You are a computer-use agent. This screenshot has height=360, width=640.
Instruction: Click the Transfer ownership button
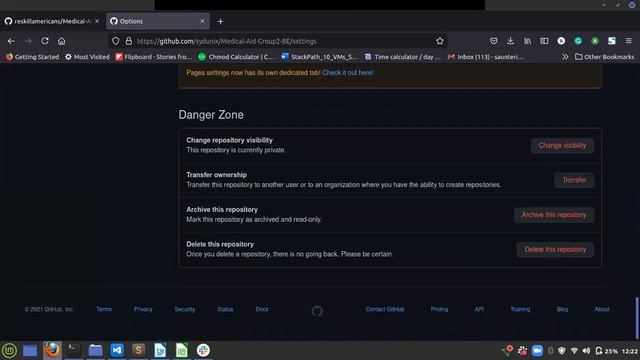coord(574,180)
